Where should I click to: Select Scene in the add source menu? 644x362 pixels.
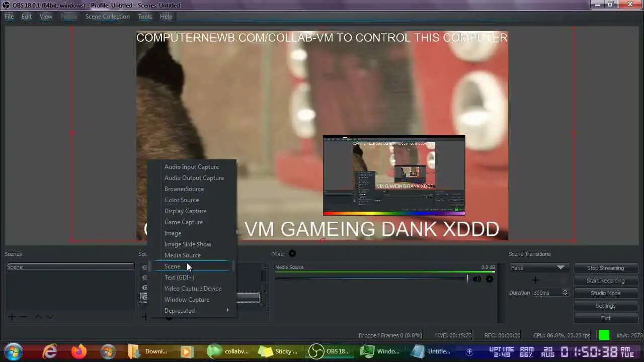tap(191, 266)
